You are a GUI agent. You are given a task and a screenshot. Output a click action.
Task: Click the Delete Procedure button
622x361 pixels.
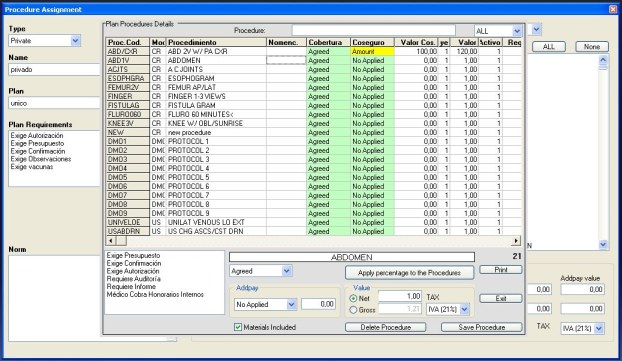tap(386, 327)
